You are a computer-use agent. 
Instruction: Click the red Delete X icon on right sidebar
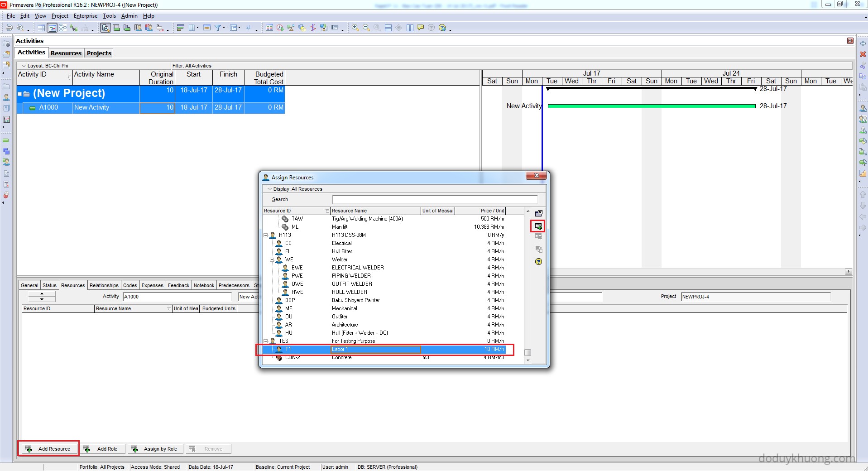click(863, 54)
